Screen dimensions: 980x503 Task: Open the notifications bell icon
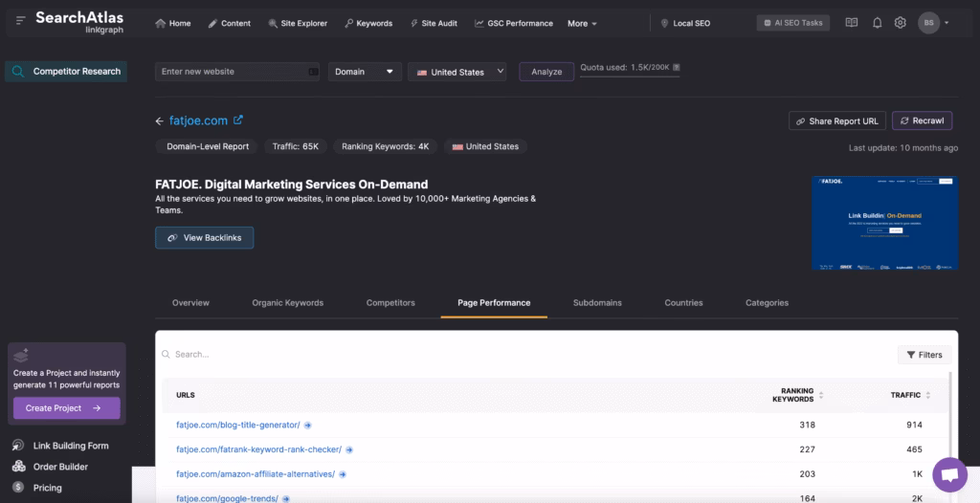pyautogui.click(x=877, y=23)
